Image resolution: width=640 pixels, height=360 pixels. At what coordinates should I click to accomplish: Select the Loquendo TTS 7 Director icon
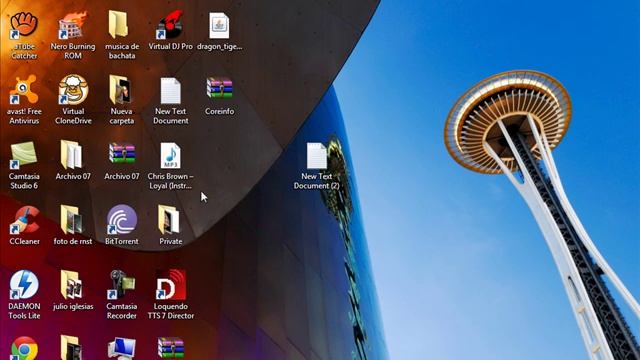[x=171, y=285]
